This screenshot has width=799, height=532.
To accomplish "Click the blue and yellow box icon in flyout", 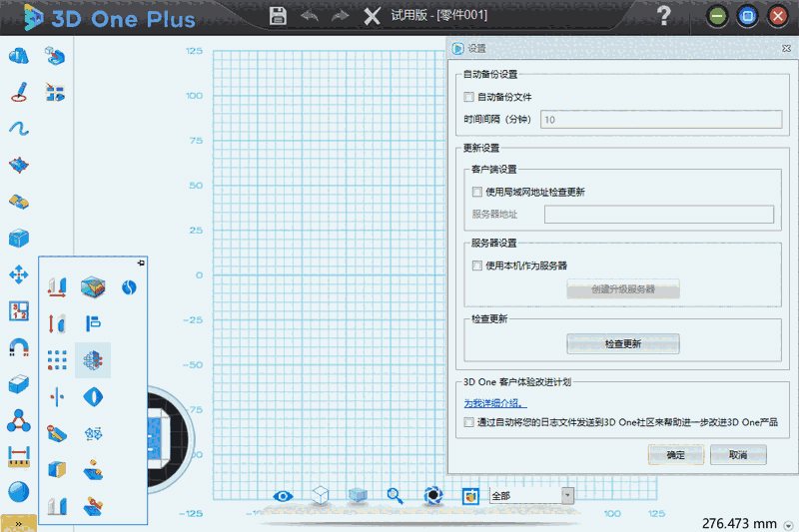I will tap(57, 469).
